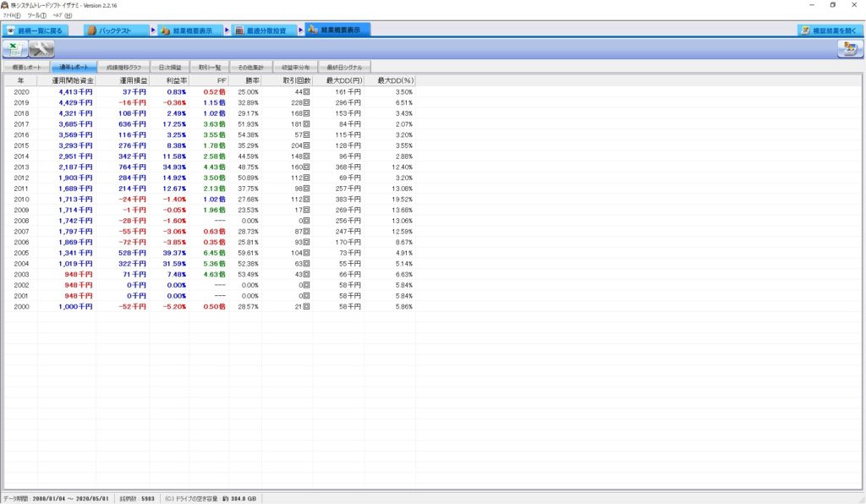Show the 取引一覧 tab
The height and width of the screenshot is (504, 866).
[x=209, y=66]
